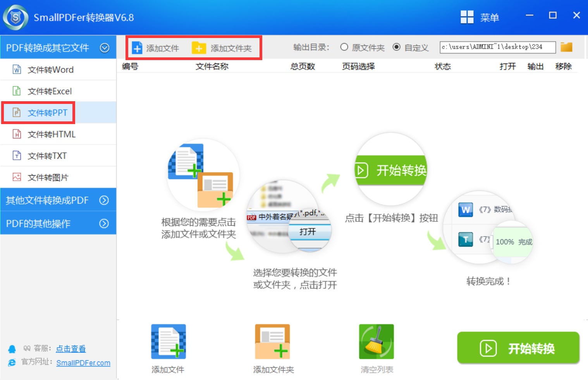
Task: Click the 官方网址 browser icon
Action: tap(12, 363)
